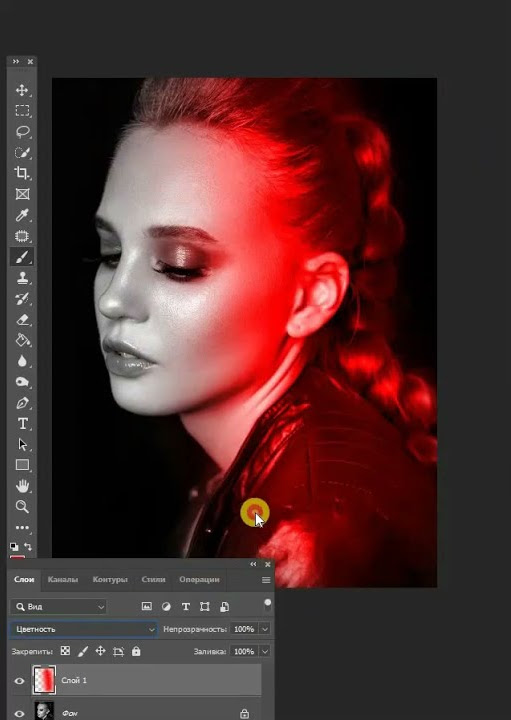Lock image pixels brush icon
Viewport: 511px width, 720px height.
pyautogui.click(x=83, y=651)
